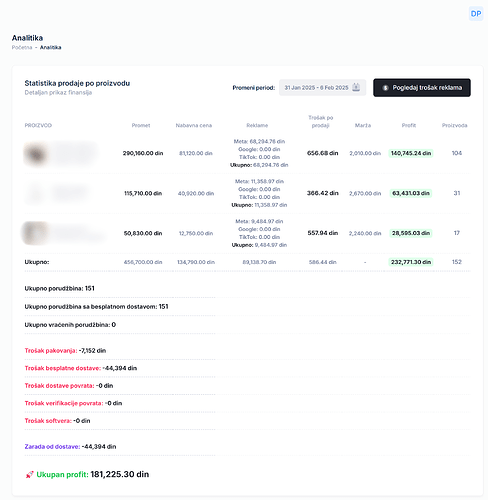Select the 140,745.24 din profit badge
The width and height of the screenshot is (488, 500).
tap(411, 153)
